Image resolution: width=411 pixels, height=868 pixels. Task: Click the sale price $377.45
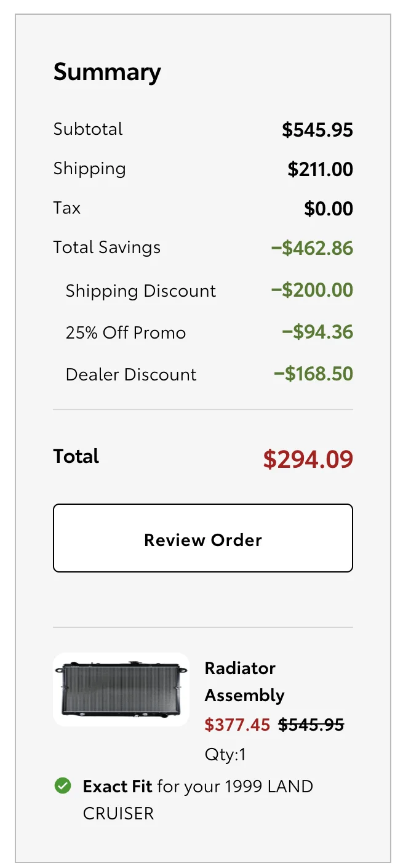(237, 725)
